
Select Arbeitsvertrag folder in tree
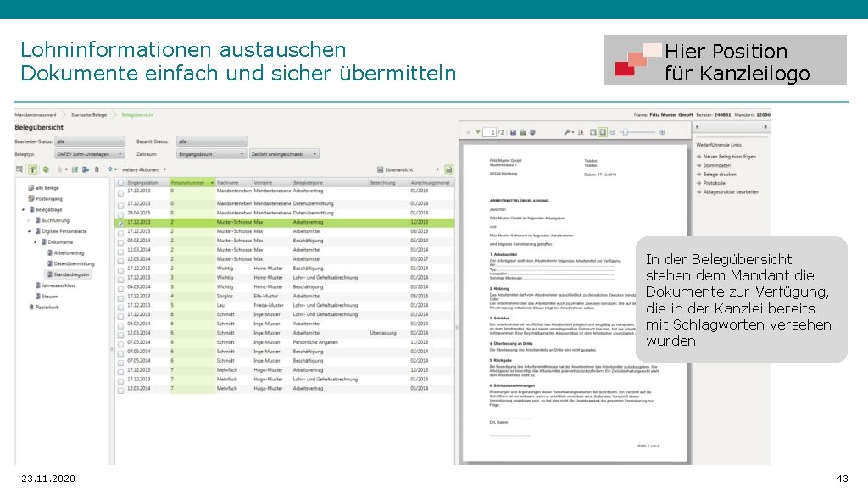65,252
